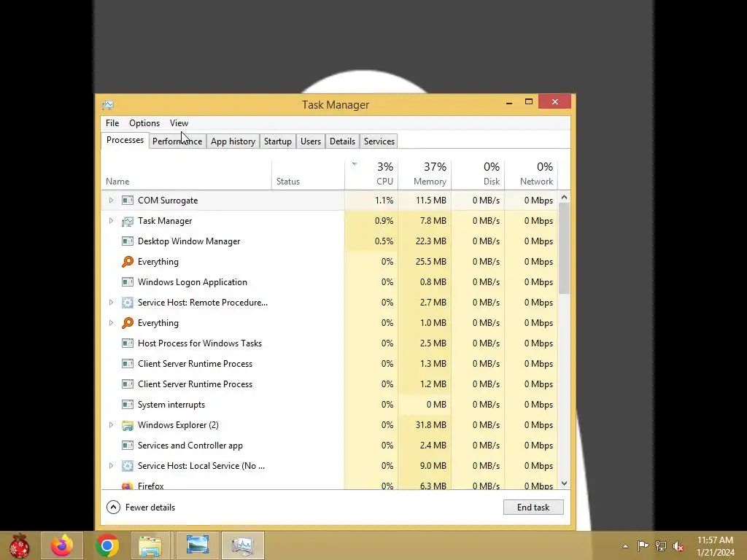Open Google Chrome from the taskbar
Image resolution: width=747 pixels, height=560 pixels.
[107, 545]
